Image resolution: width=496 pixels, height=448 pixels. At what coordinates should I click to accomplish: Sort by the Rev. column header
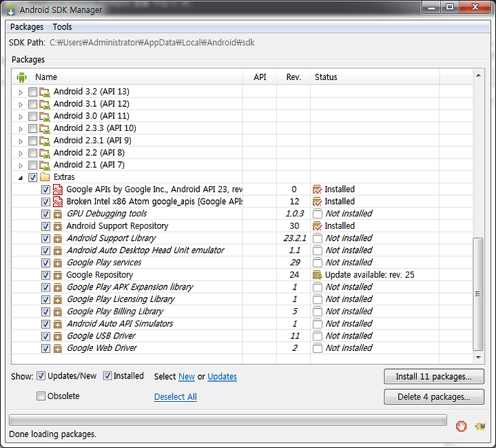293,77
